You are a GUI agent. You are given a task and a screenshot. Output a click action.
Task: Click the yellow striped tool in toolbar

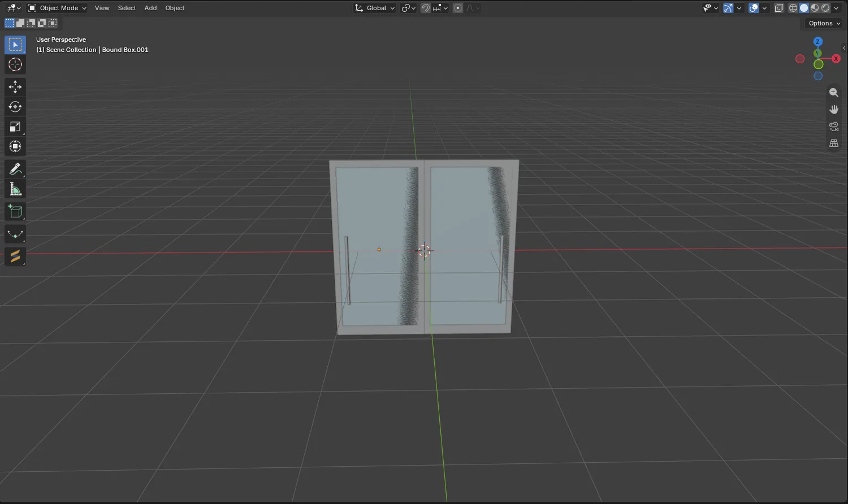tap(15, 256)
